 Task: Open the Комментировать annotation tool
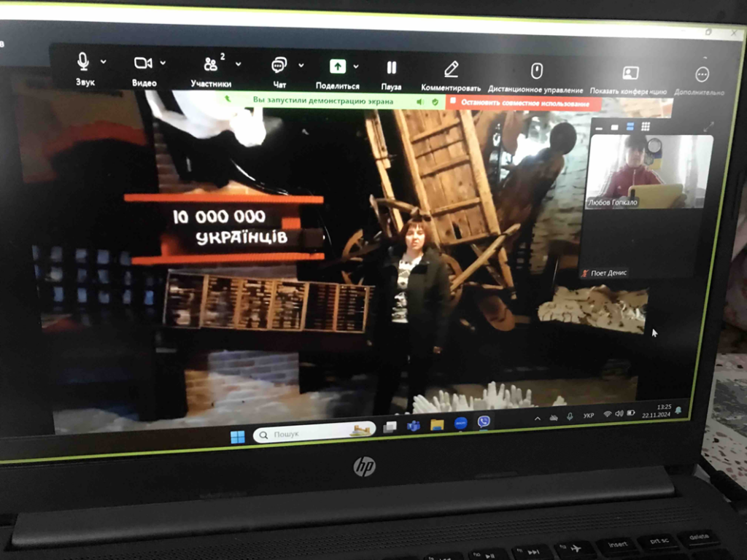click(x=451, y=77)
